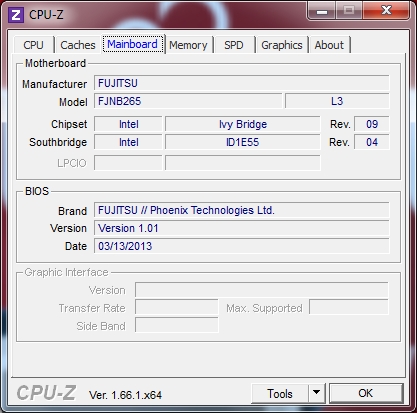Click the Side Band field
Viewport: 417px width, 413px height.
tap(177, 325)
